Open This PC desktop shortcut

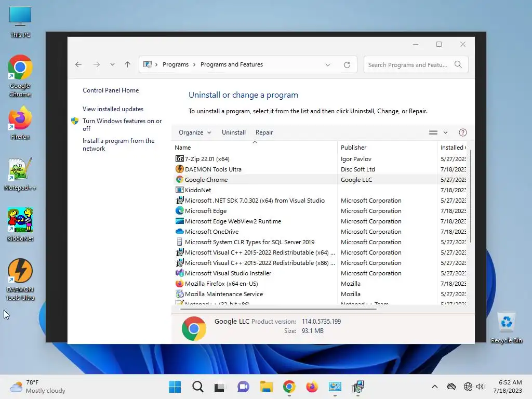point(20,22)
